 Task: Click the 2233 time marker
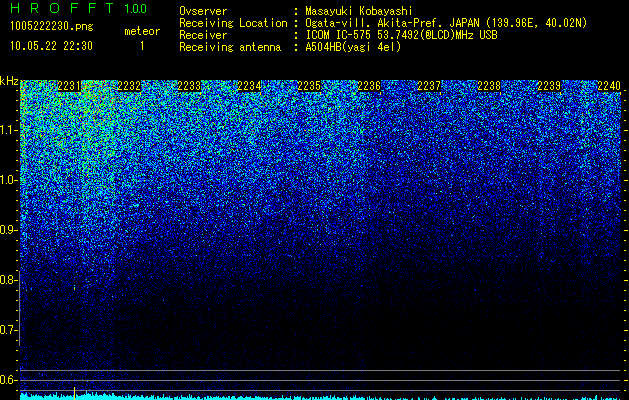[x=189, y=86]
